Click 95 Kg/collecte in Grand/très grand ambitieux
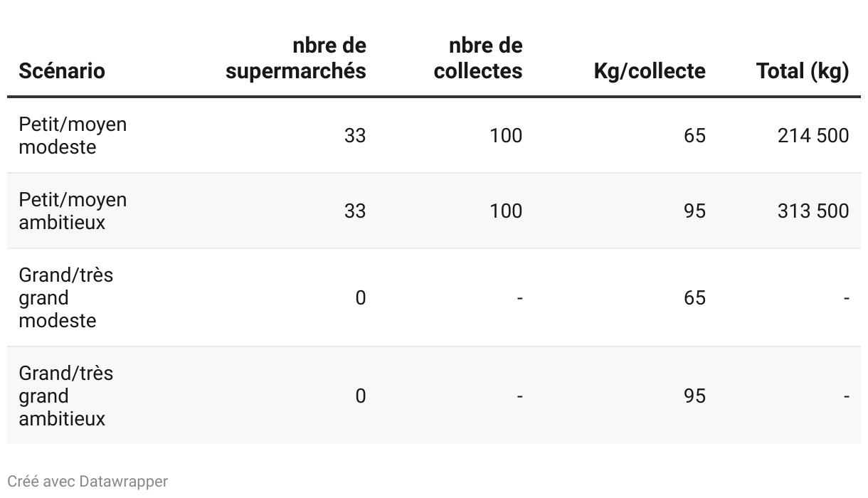 [694, 396]
